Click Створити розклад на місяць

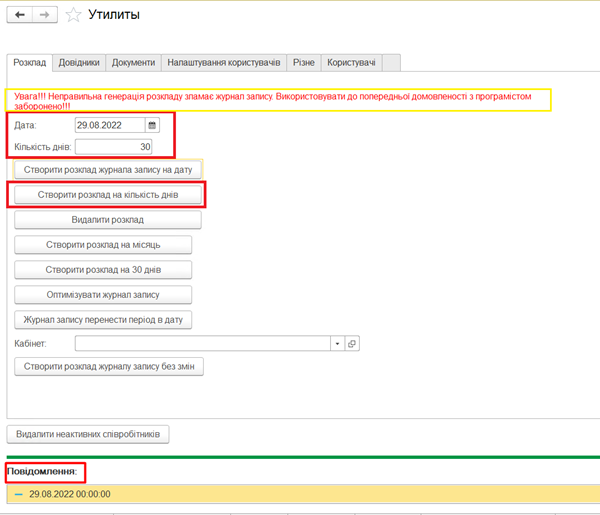(x=102, y=244)
